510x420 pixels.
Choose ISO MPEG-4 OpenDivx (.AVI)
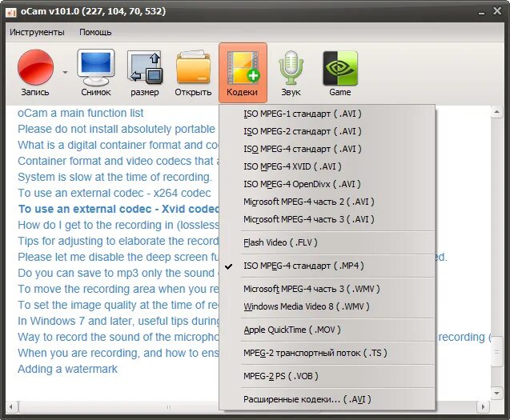pos(327,184)
